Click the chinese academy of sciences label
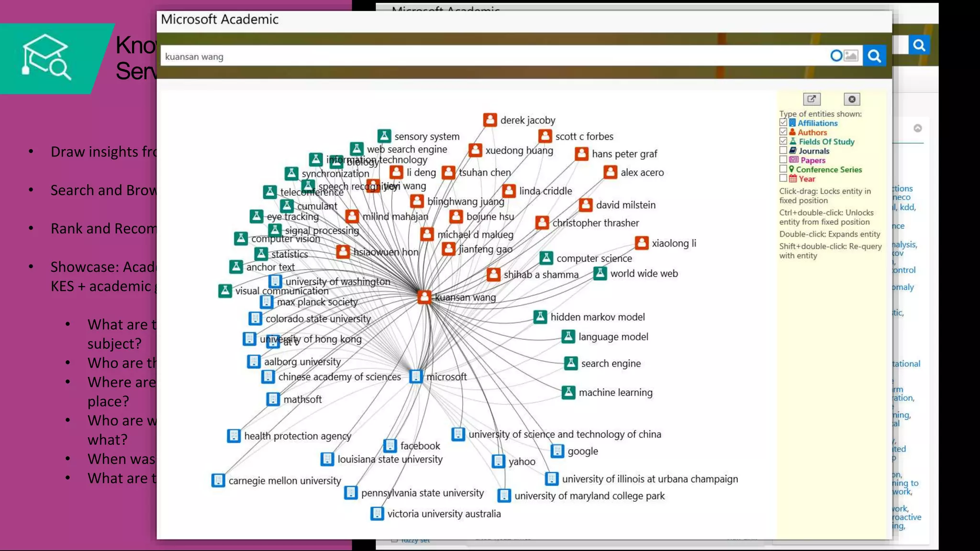 pos(340,377)
